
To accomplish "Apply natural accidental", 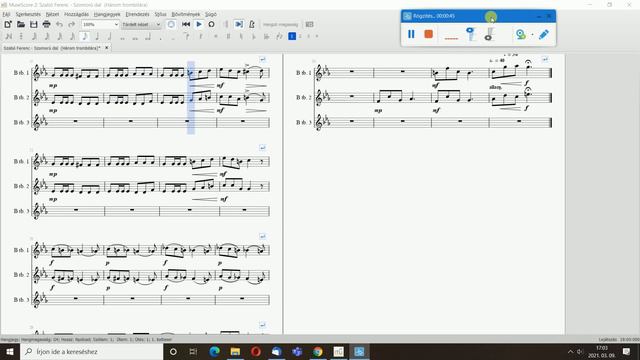I will [241, 36].
